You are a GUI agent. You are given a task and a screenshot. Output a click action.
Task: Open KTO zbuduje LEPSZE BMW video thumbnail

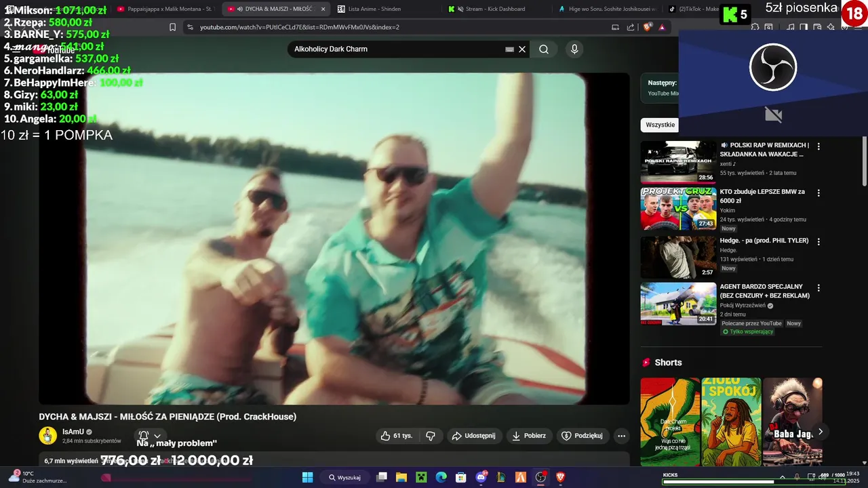coord(678,209)
